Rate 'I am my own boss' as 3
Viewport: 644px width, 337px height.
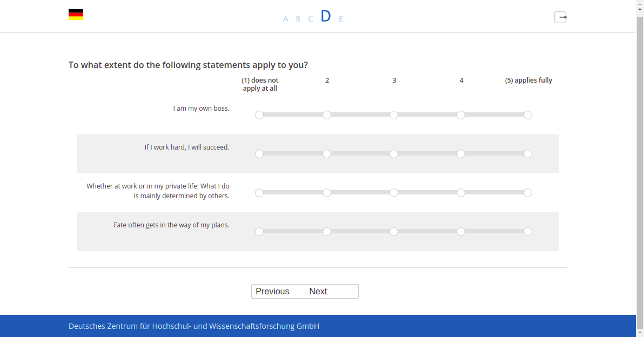[x=393, y=115]
